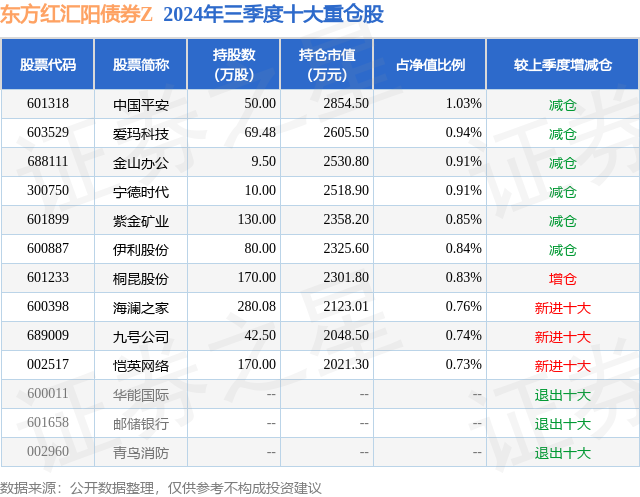Viewport: 640px width, 497px height.
Task: Click the 占净值比例 column header
Action: coord(430,64)
